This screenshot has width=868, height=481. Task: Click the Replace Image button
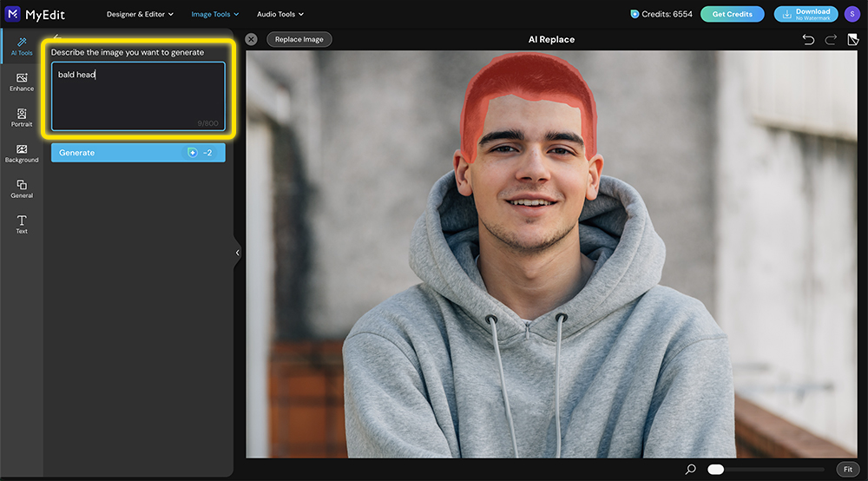coord(299,39)
